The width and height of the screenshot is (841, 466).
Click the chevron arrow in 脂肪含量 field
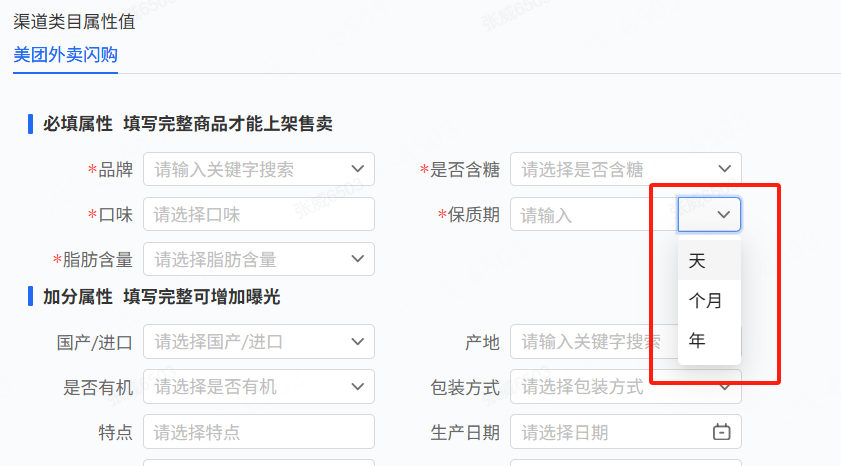pos(358,259)
